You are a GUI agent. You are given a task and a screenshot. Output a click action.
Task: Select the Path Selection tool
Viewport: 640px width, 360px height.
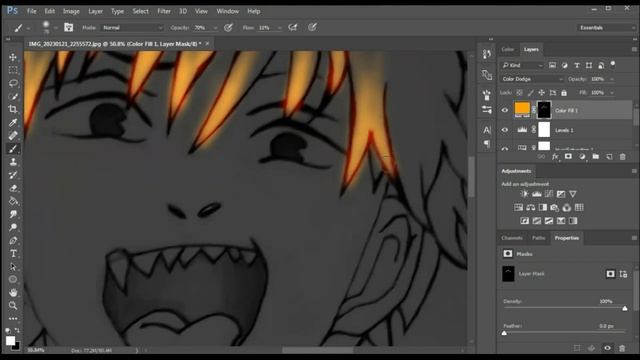click(13, 267)
